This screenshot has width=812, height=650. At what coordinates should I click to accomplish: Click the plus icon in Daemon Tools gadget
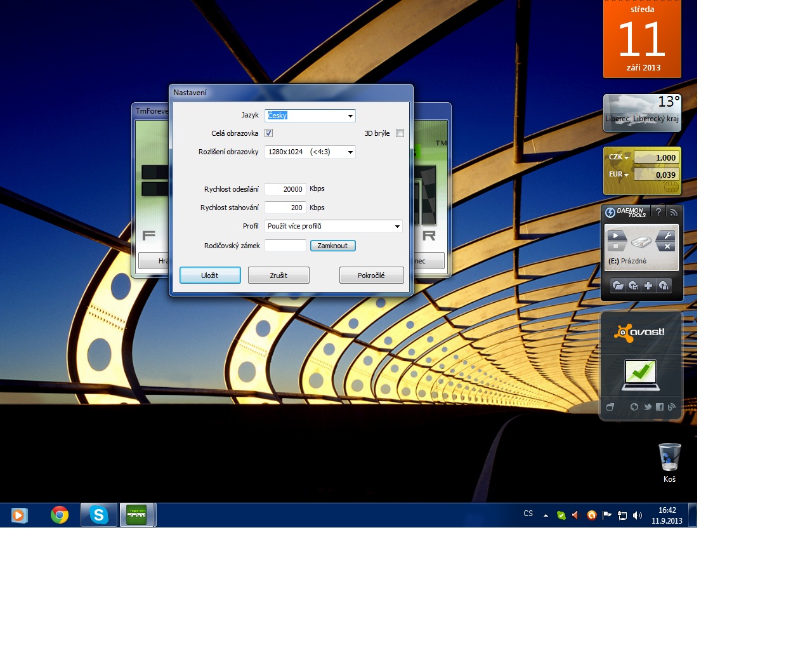click(x=648, y=286)
